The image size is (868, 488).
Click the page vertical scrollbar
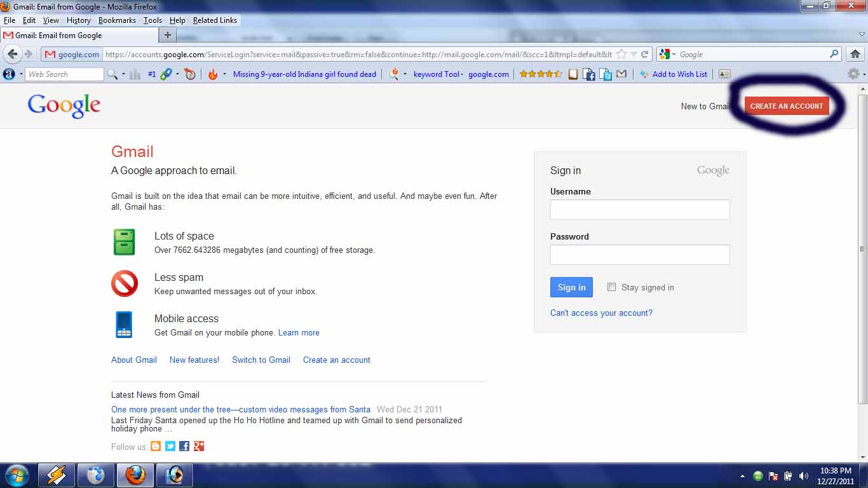tap(862, 249)
